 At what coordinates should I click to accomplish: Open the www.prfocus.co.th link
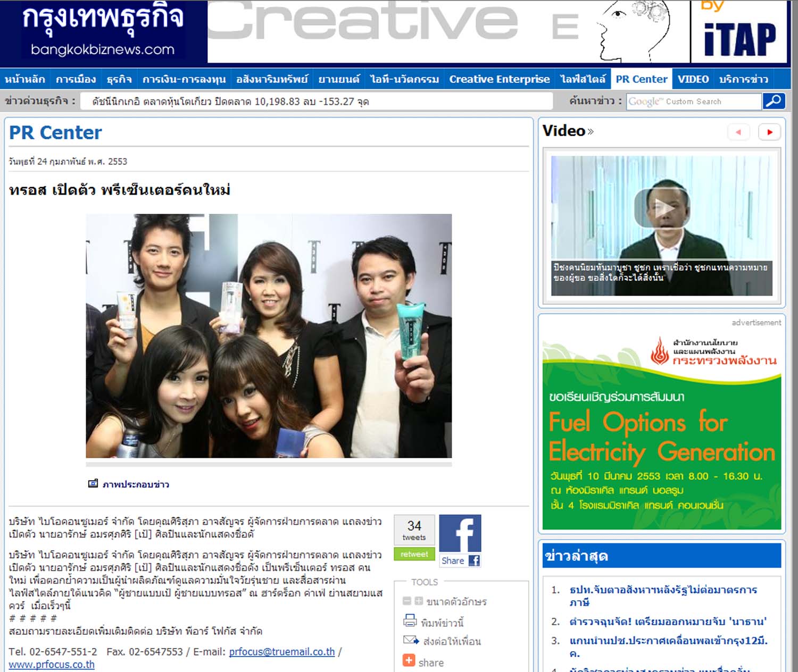pos(52,665)
